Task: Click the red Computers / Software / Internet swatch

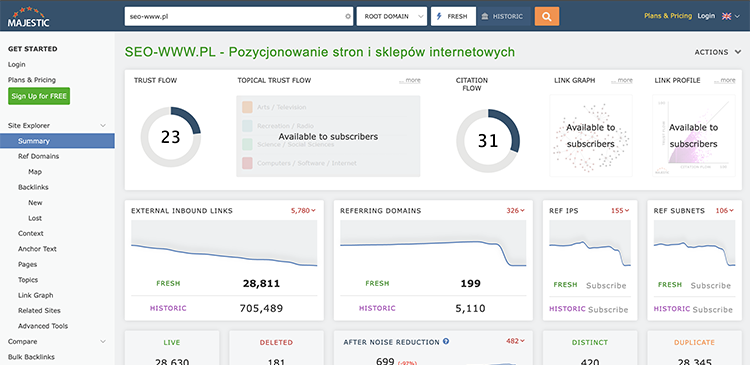Action: pos(247,163)
